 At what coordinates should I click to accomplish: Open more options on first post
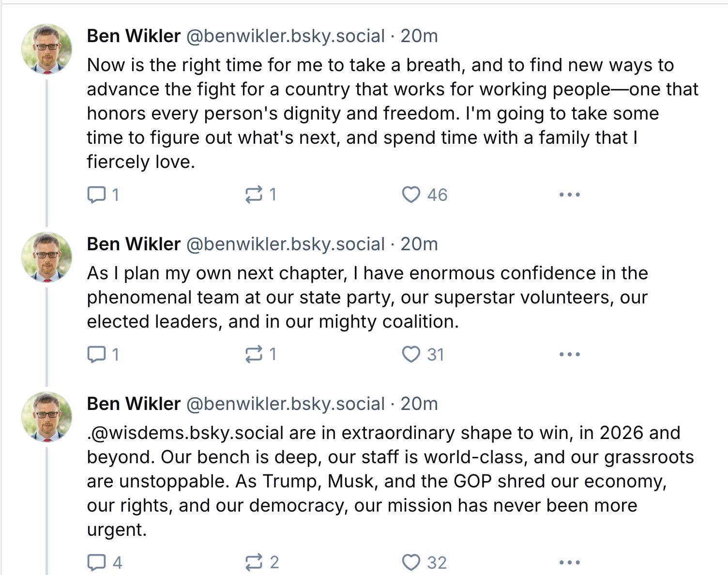(x=569, y=195)
